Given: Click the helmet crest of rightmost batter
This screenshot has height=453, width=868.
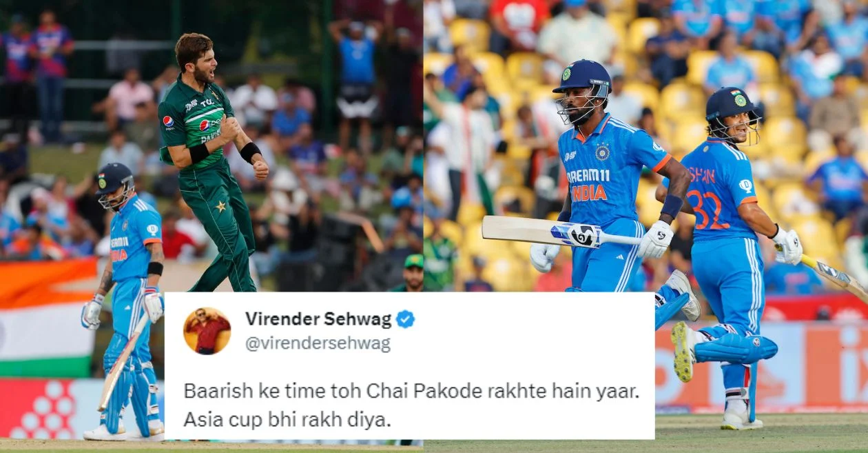Looking at the screenshot, I should pyautogui.click(x=740, y=101).
